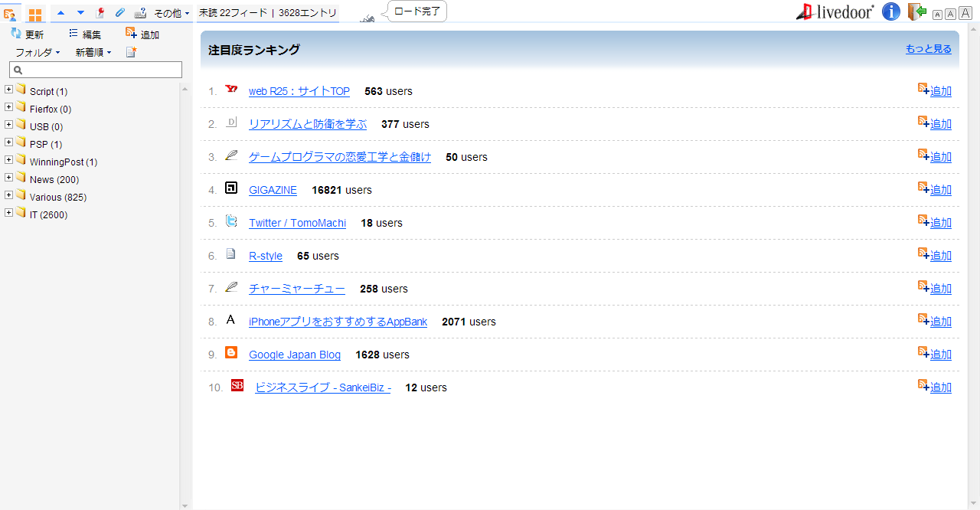Image resolution: width=980 pixels, height=510 pixels.
Task: Click the sidebar scrollbar down arrow
Action: [185, 505]
